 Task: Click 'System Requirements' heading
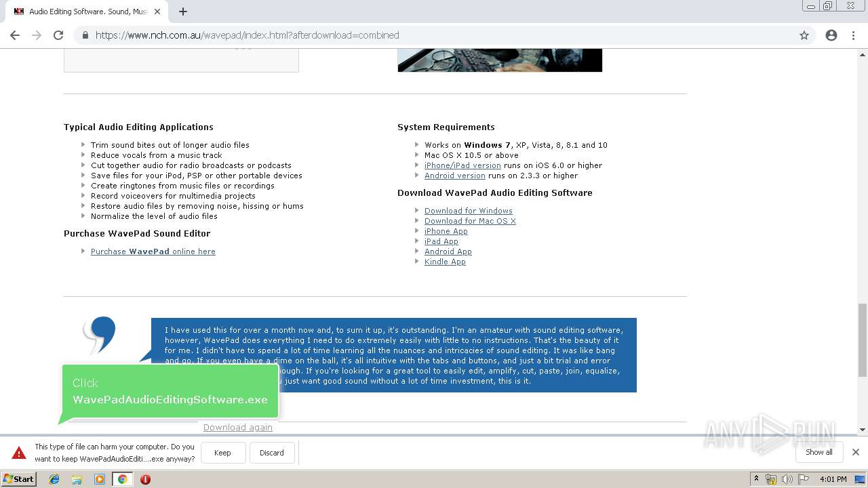[x=446, y=127]
